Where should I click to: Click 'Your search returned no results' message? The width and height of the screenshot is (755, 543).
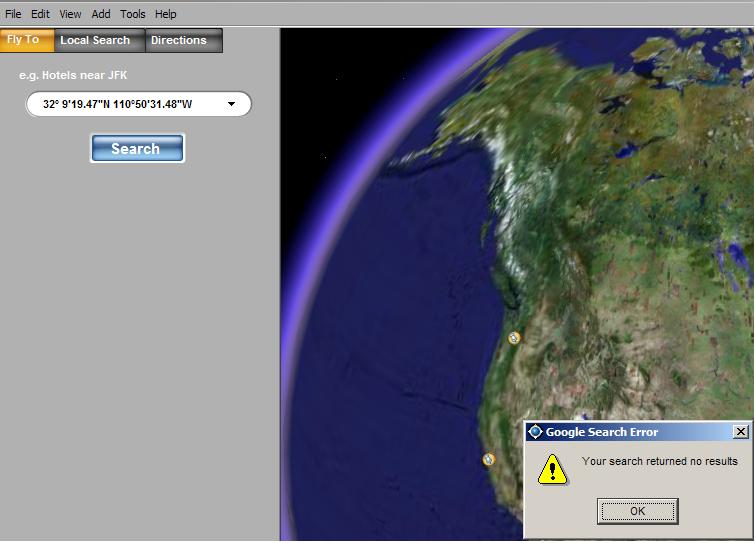pos(659,461)
